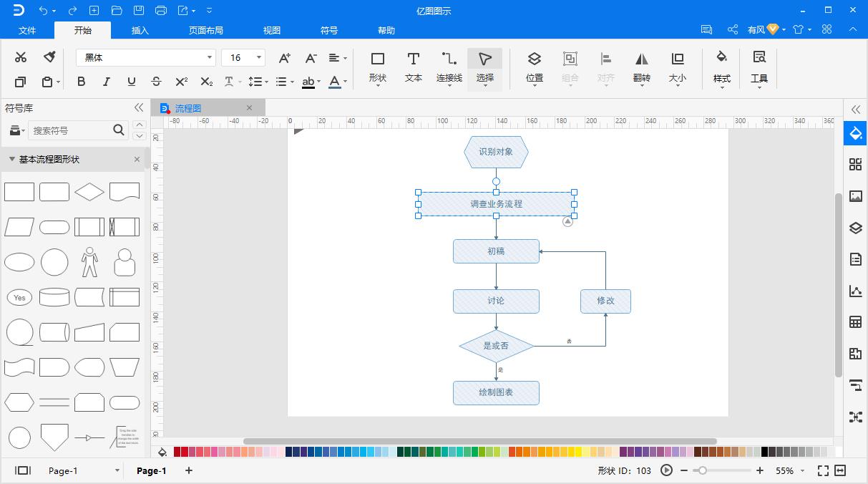Viewport: 868px width, 484px height.
Task: Open the Shape (形状) tool
Action: point(377,67)
